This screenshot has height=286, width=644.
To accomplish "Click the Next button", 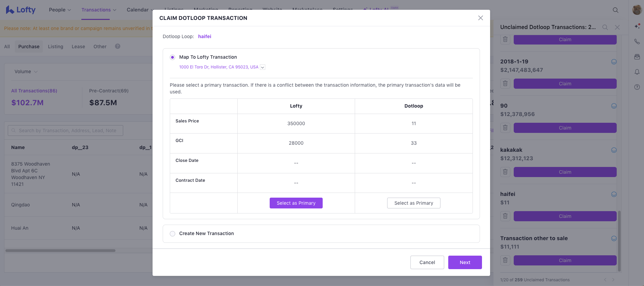I will (465, 262).
